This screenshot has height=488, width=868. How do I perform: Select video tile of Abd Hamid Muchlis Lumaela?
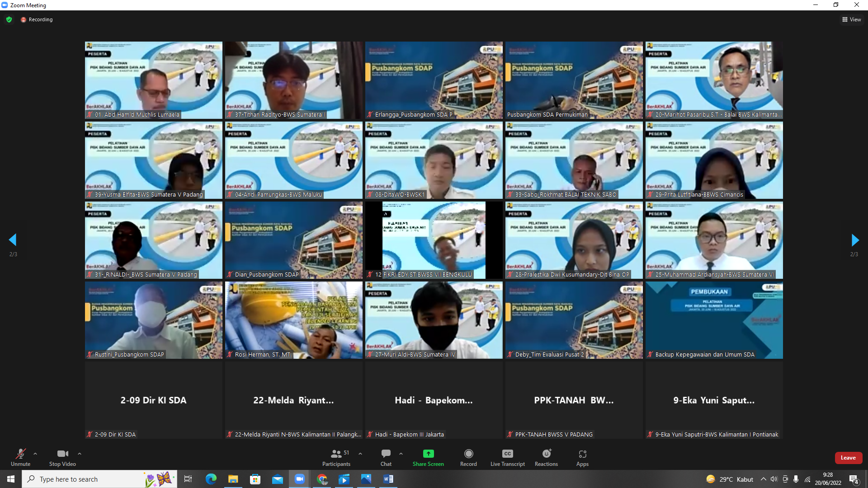tap(154, 80)
